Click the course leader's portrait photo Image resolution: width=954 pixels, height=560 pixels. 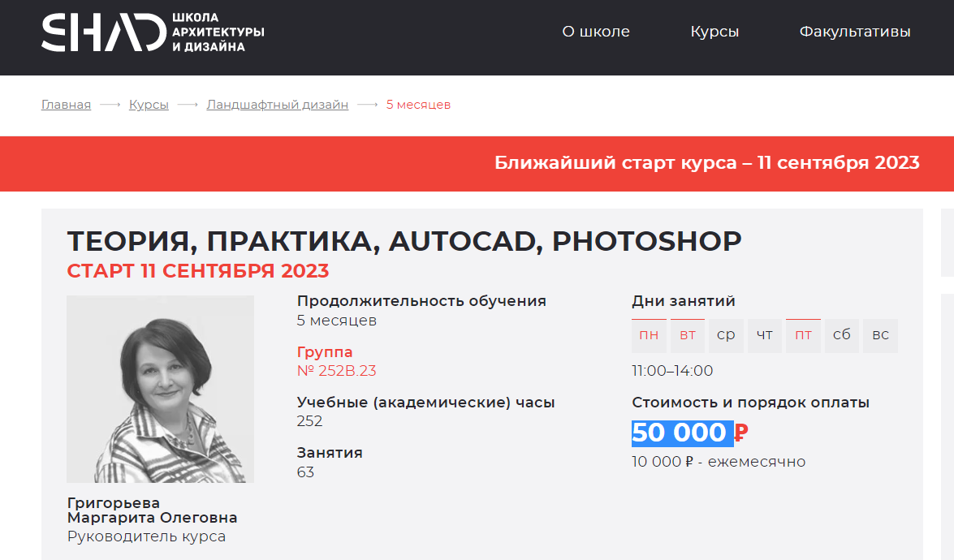point(160,389)
